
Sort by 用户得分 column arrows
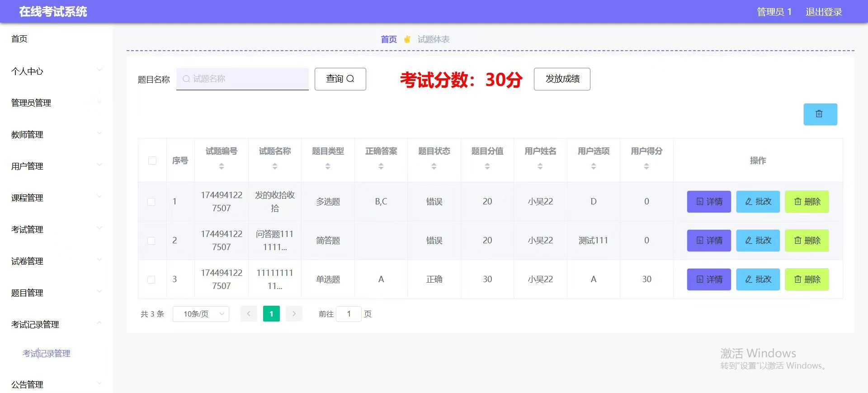646,166
